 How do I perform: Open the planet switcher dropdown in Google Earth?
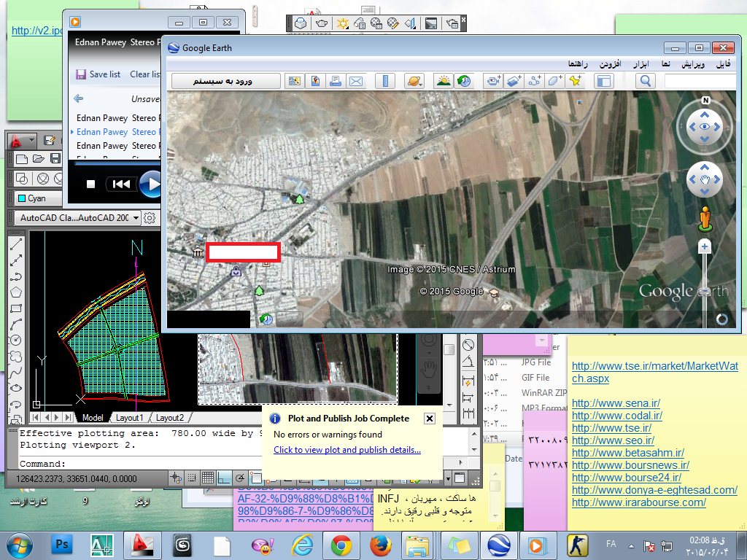[x=414, y=81]
